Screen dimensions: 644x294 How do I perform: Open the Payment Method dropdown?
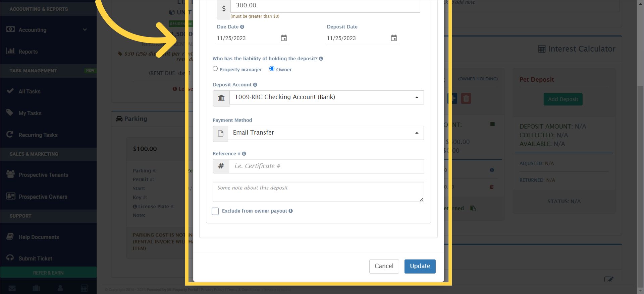pos(326,133)
